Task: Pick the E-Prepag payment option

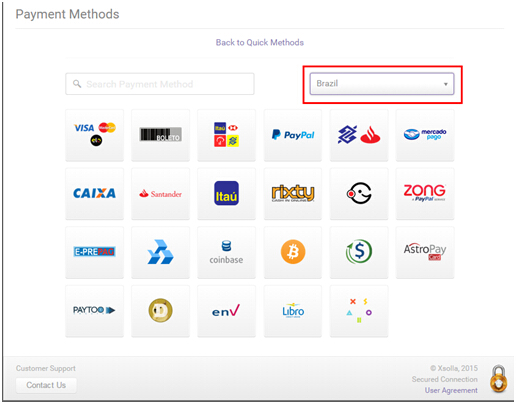Action: click(x=94, y=252)
